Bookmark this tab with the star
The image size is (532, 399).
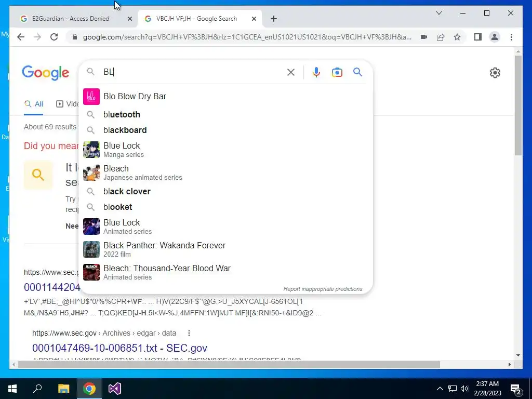point(457,37)
